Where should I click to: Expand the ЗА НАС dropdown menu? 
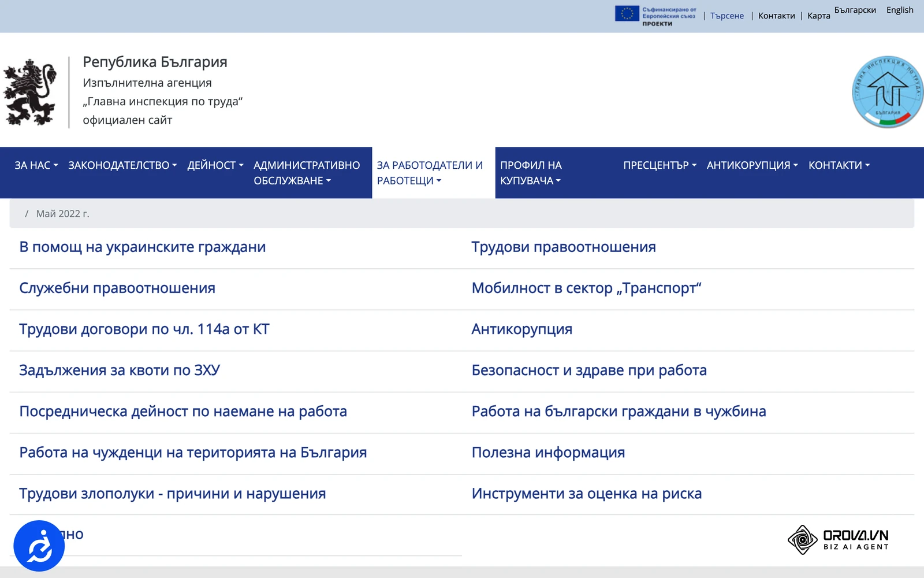click(36, 165)
